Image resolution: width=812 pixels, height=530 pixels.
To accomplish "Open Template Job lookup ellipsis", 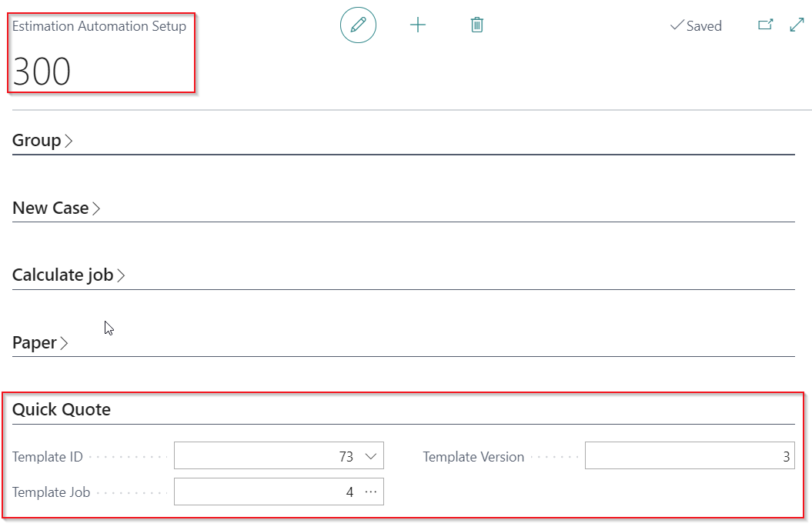I will tap(371, 492).
